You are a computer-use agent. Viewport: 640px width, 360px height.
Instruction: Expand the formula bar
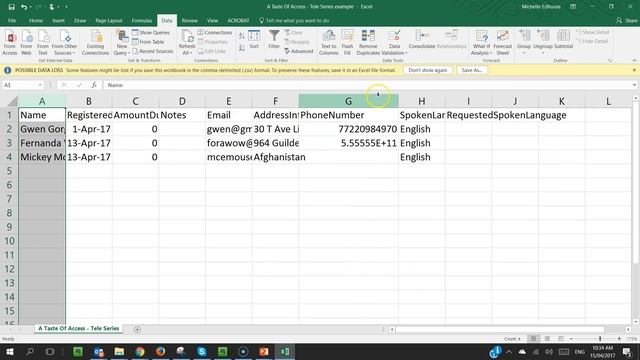point(634,85)
